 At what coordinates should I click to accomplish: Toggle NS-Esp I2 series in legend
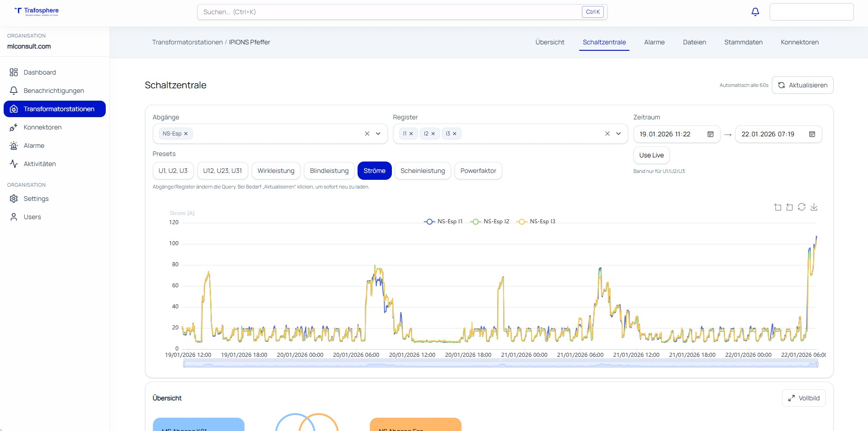tap(490, 221)
